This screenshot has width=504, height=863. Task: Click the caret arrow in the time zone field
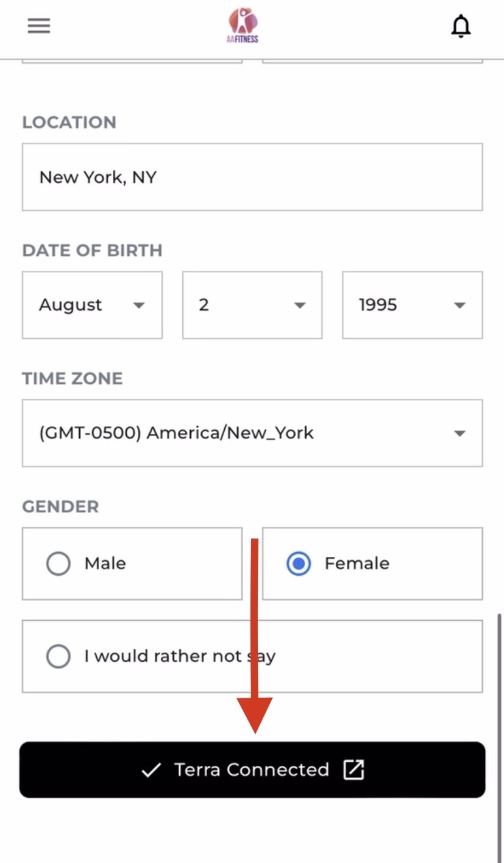[460, 434]
